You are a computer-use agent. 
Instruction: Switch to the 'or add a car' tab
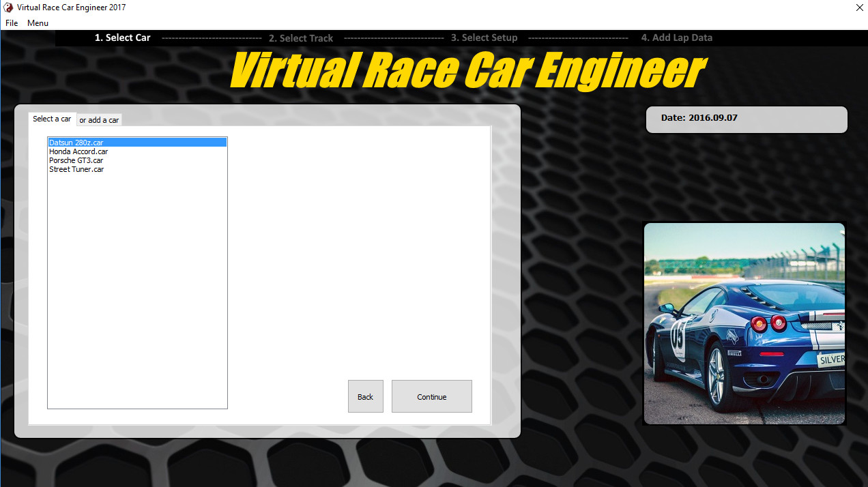pyautogui.click(x=99, y=120)
